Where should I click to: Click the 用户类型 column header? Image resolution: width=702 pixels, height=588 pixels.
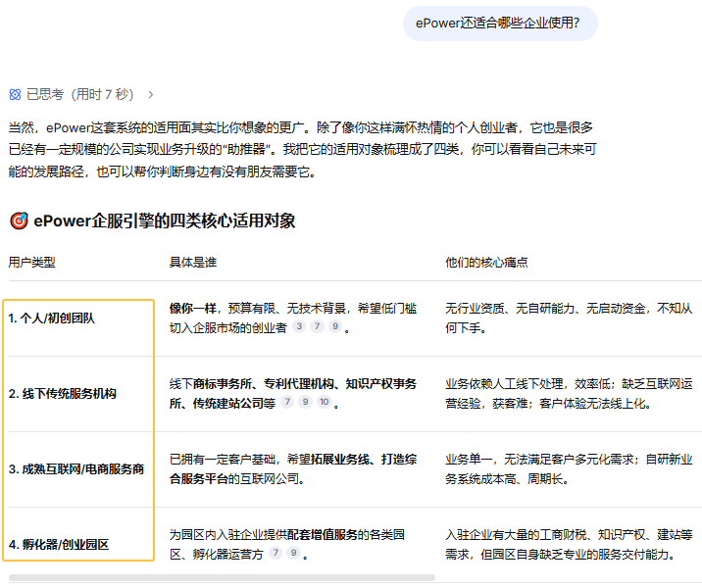point(32,263)
